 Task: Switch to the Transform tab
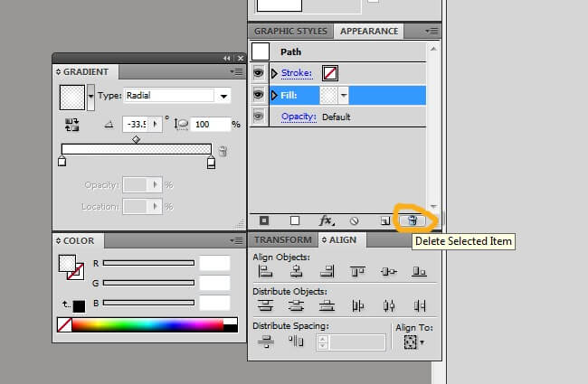[x=283, y=239]
